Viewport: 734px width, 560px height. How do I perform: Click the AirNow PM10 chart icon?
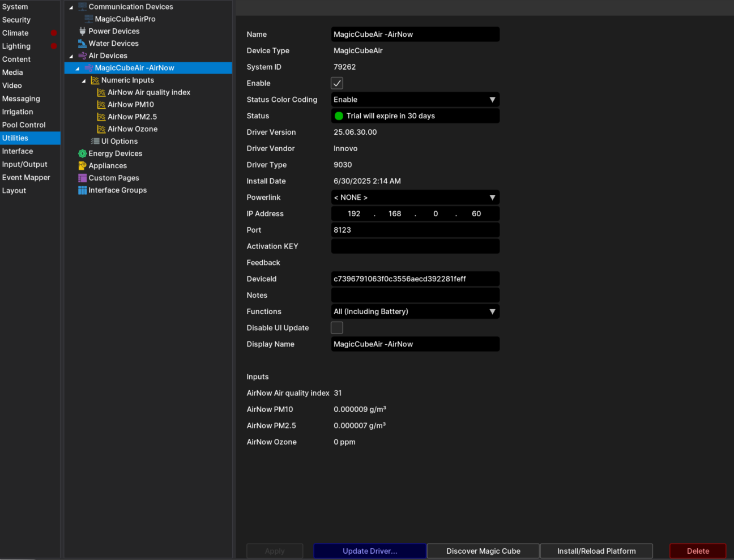click(101, 105)
